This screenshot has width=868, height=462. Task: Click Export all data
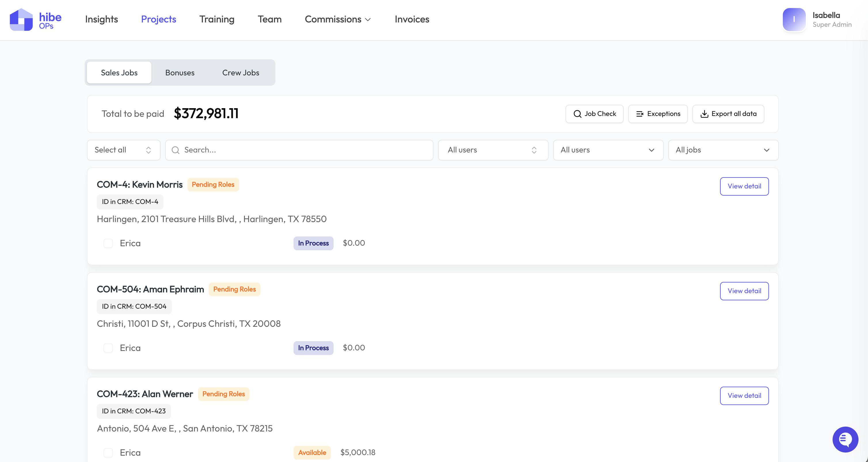click(x=728, y=114)
